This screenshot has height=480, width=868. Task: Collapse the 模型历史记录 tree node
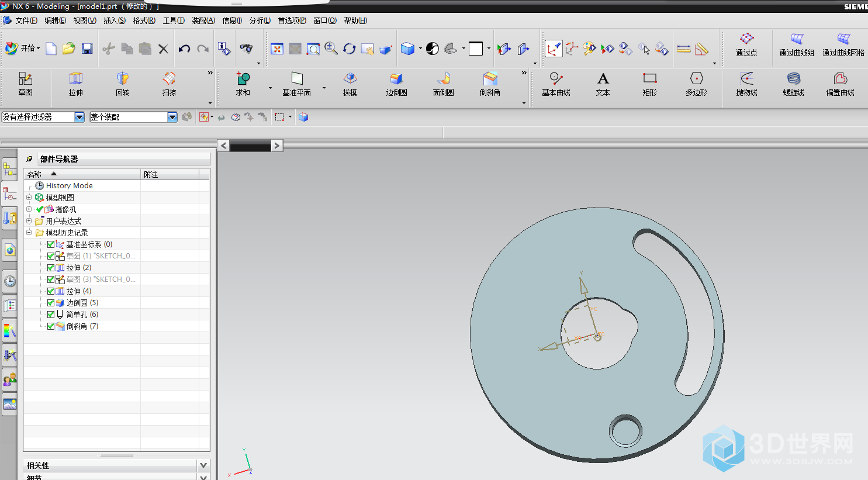click(29, 233)
